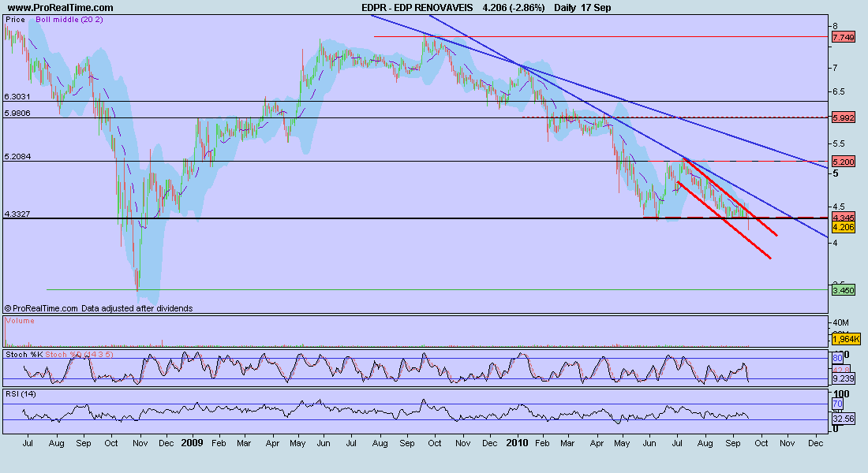Click the 100 tick on RSI axis

(x=841, y=394)
